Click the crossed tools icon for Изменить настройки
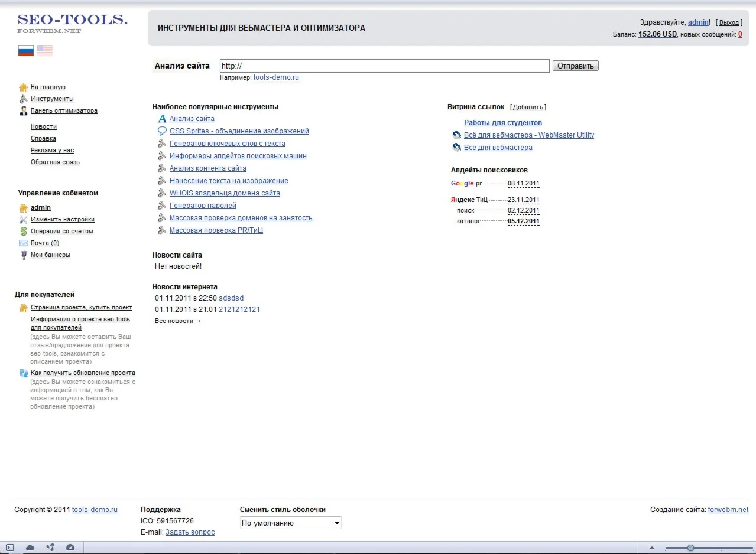Screen dimensions: 756x554 click(24, 220)
